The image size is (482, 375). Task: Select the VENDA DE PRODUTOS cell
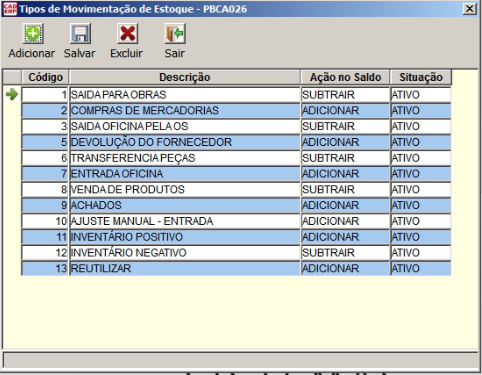coord(185,189)
